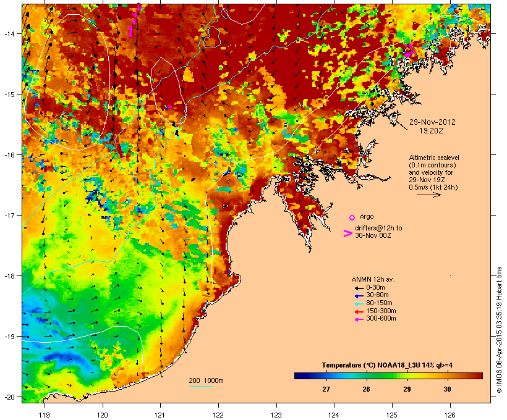Click the black 0-30m legend arrow

[359, 288]
